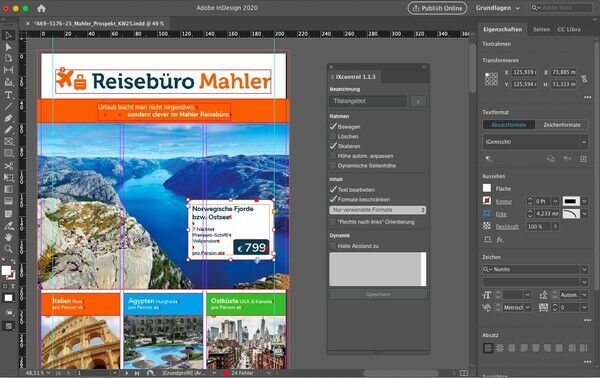The height and width of the screenshot is (378, 600).
Task: Toggle the Bewegen checkbox
Action: point(333,127)
